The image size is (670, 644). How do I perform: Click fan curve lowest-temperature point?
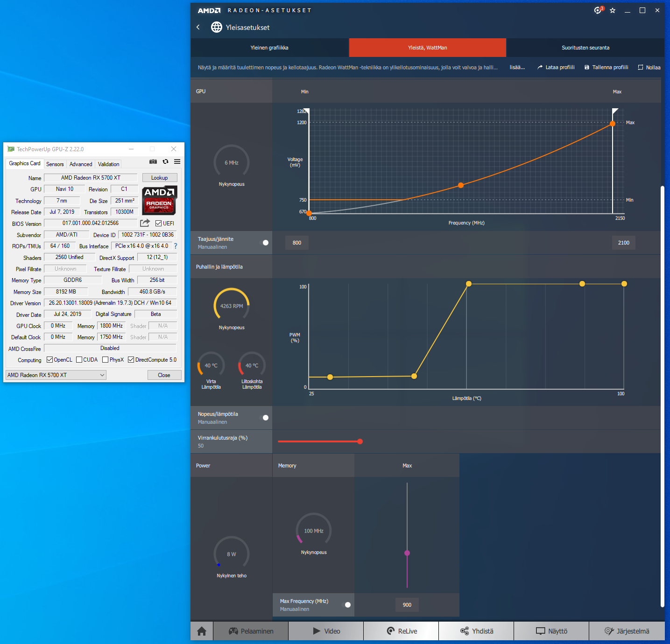pyautogui.click(x=330, y=377)
